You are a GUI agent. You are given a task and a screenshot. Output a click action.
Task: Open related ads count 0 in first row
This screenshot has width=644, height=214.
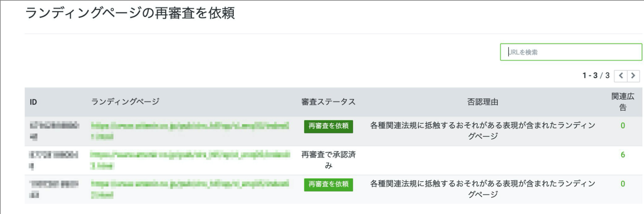coord(623,126)
